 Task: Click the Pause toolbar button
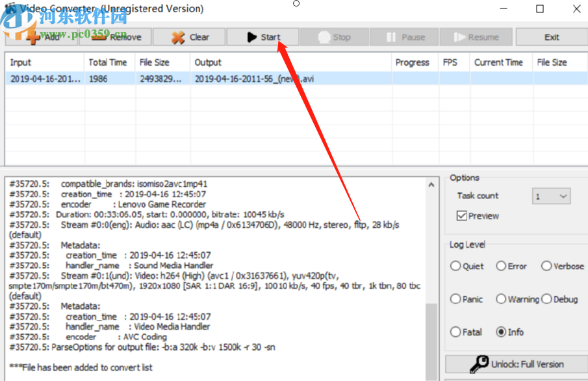pyautogui.click(x=404, y=37)
